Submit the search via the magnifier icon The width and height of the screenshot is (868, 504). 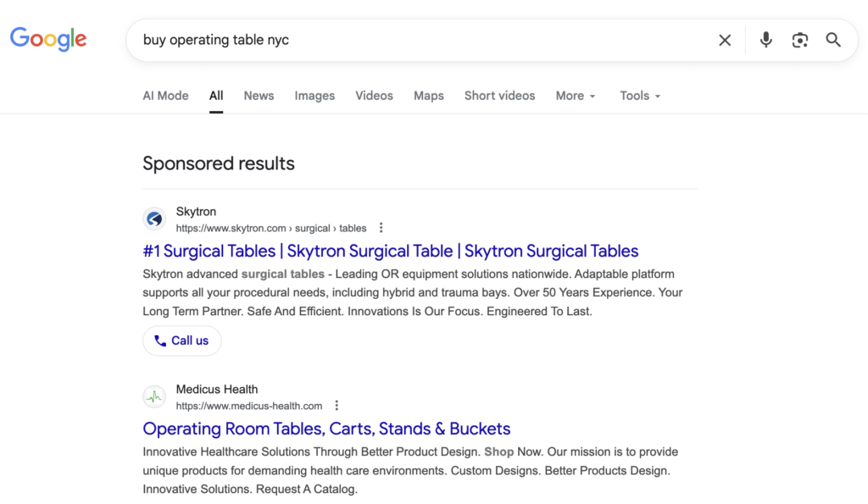pyautogui.click(x=832, y=40)
